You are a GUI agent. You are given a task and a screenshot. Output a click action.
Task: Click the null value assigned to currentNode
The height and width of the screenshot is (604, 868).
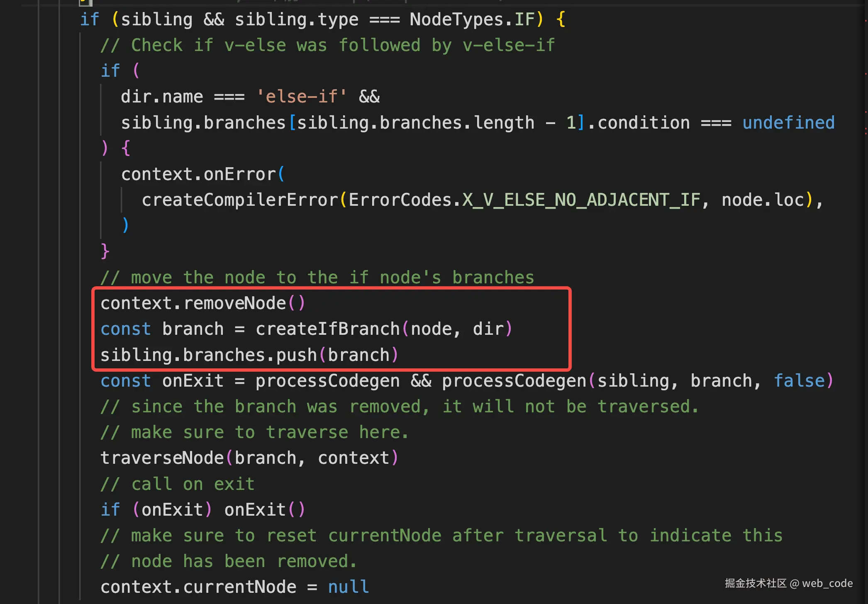(348, 587)
